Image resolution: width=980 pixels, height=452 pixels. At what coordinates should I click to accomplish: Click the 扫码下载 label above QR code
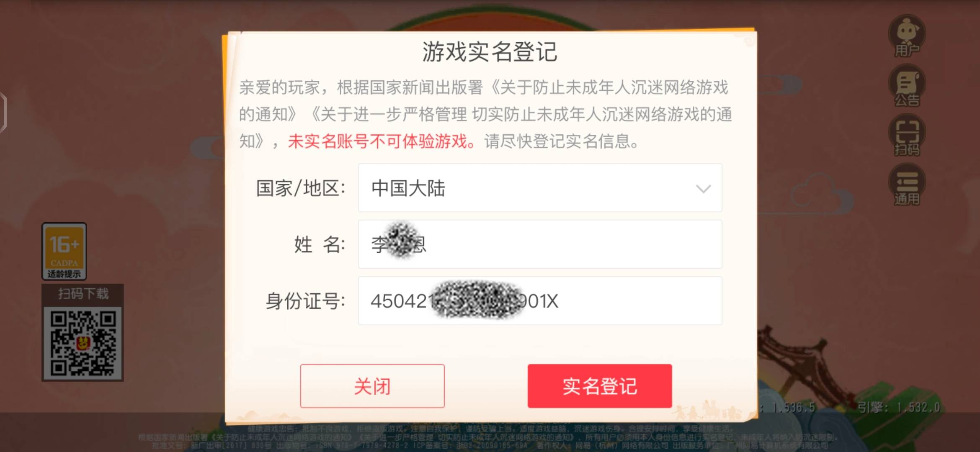click(83, 294)
